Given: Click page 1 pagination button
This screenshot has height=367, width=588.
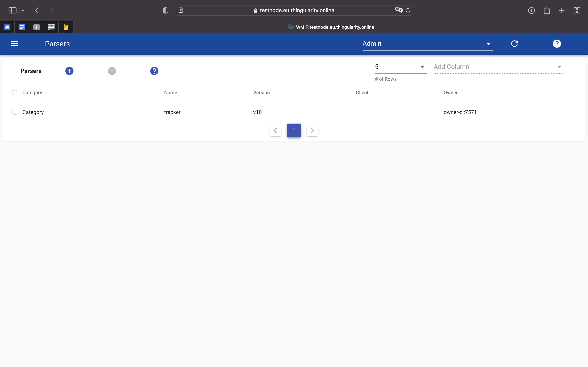Looking at the screenshot, I should pos(294,130).
